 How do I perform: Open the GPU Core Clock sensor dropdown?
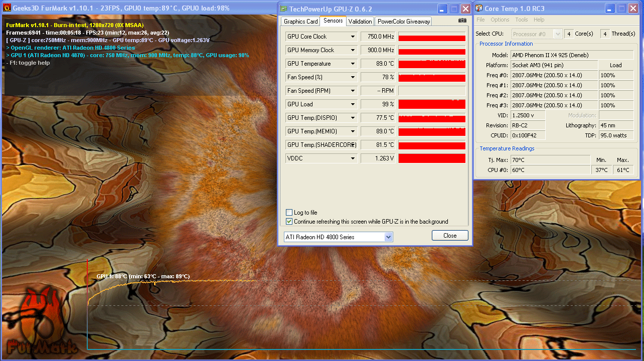pyautogui.click(x=353, y=37)
